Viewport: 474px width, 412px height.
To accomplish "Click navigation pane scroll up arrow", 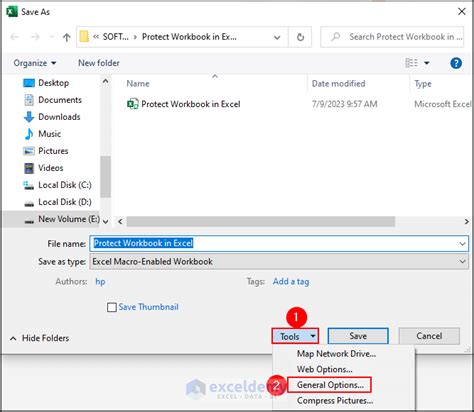I will (106, 81).
